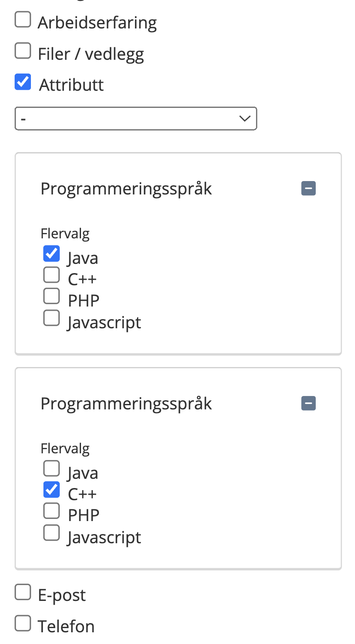
Task: Check the Telefon checkbox
Action: [x=23, y=623]
